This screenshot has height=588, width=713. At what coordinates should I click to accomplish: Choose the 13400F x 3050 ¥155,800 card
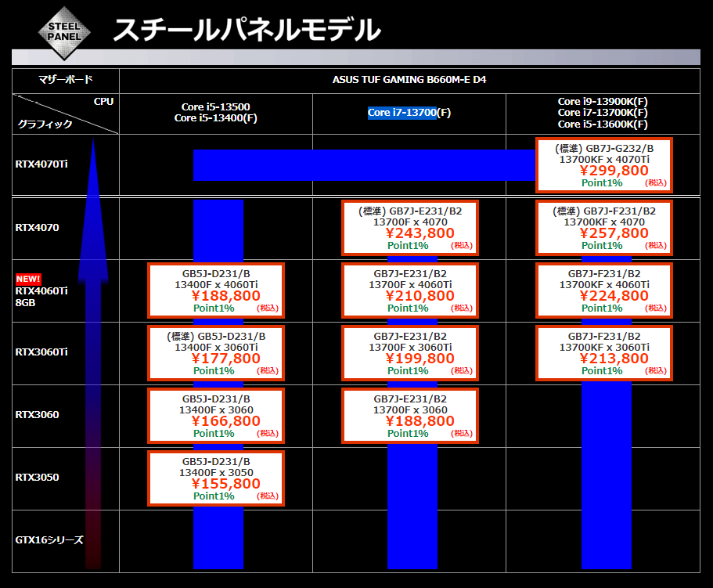[x=216, y=478]
